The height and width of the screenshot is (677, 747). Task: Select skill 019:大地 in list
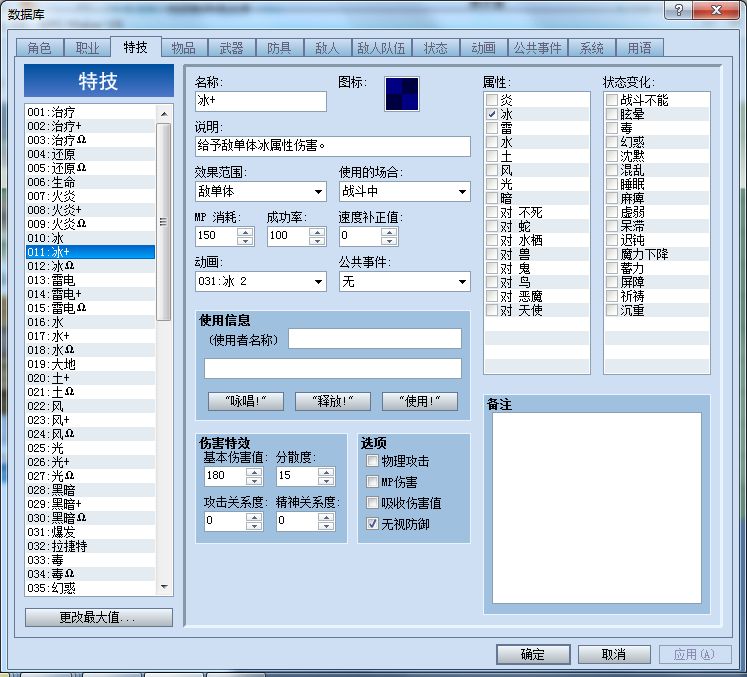tap(91, 364)
